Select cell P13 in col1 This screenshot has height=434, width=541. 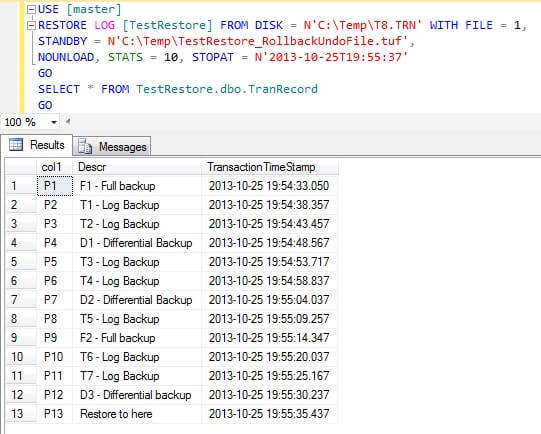pos(55,414)
